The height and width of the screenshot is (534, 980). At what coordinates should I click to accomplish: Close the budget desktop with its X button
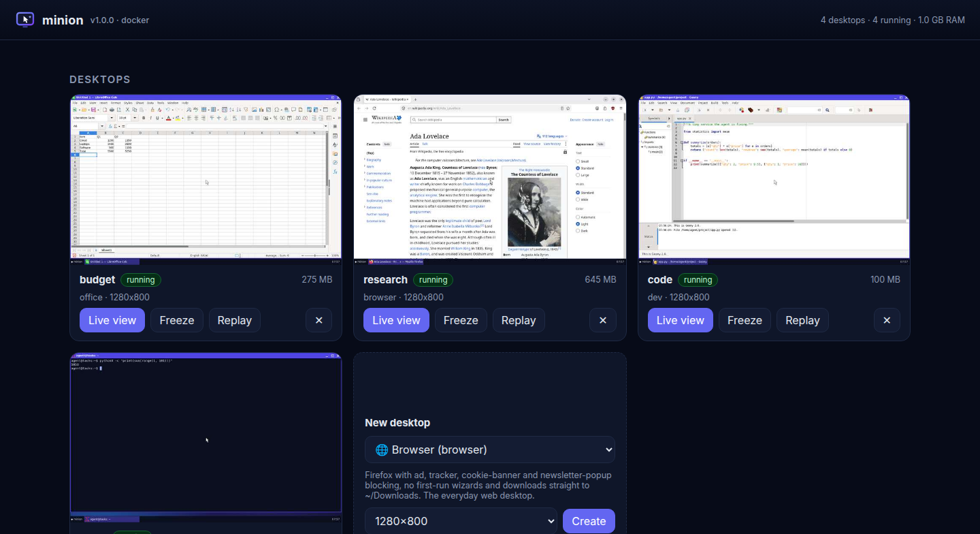(318, 320)
